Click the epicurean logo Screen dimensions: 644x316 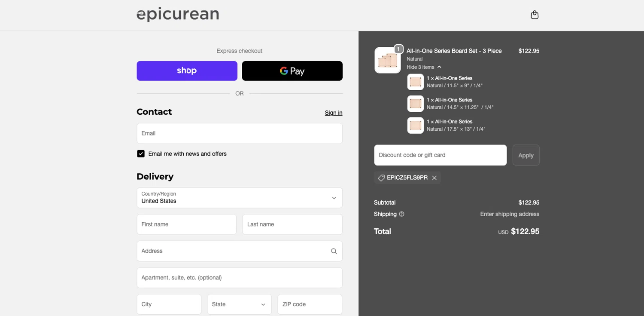178,15
